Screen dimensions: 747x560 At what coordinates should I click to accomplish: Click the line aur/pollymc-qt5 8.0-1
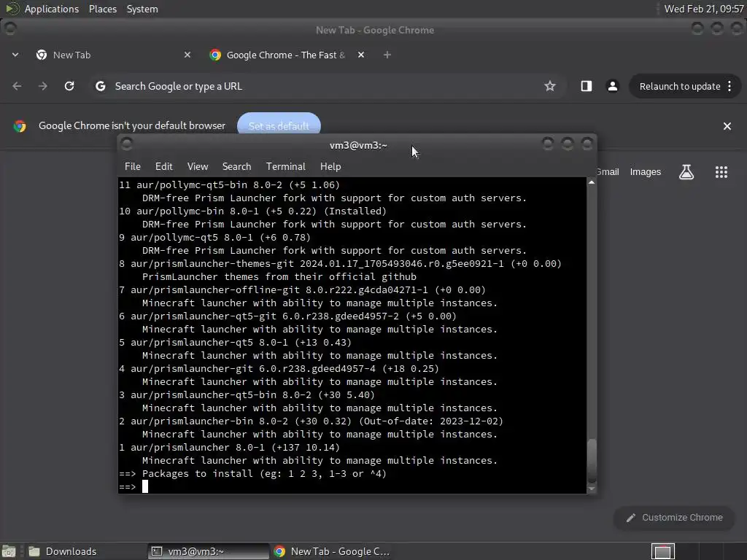(x=214, y=238)
